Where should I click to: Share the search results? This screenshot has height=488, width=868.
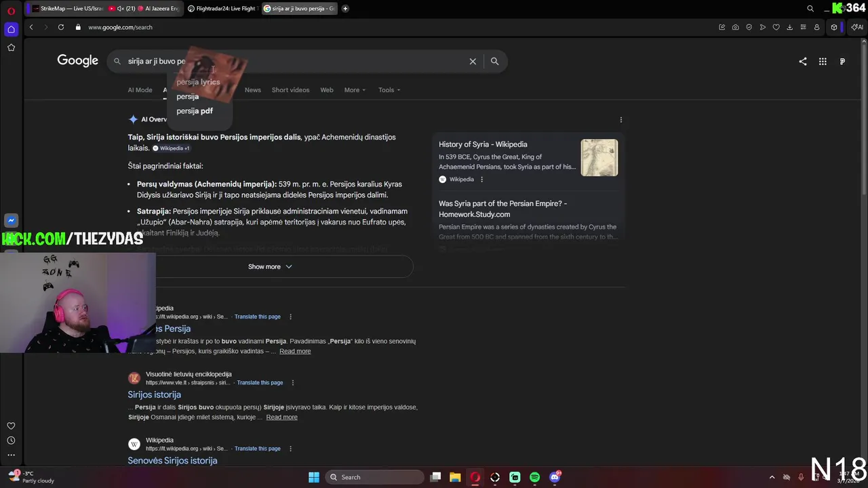click(x=803, y=61)
